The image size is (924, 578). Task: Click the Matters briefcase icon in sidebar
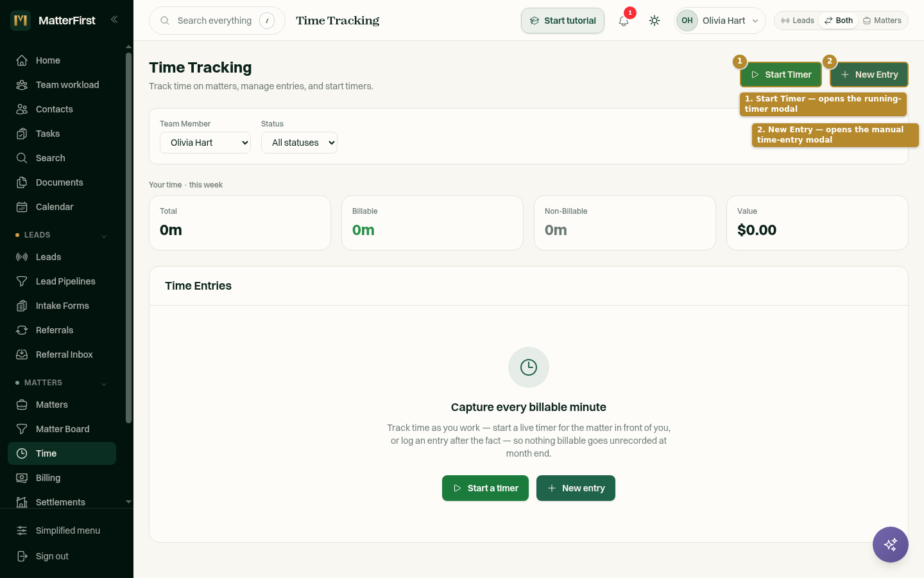[22, 405]
